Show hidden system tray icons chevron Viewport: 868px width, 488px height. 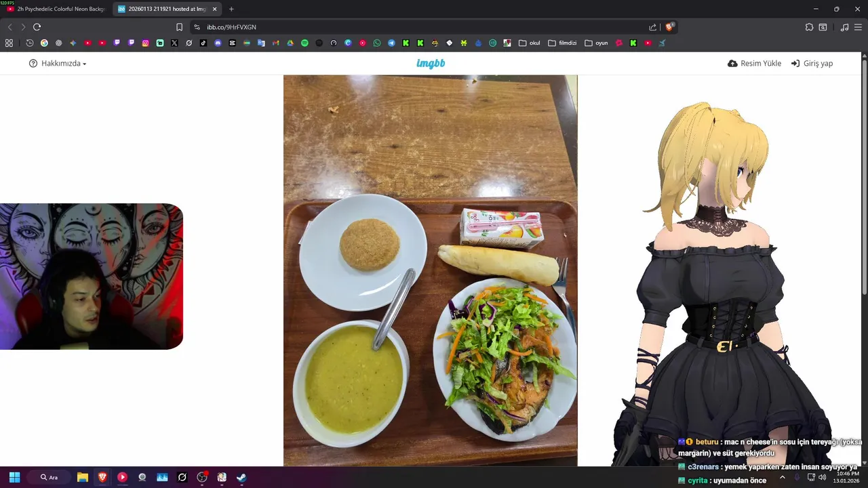[782, 477]
